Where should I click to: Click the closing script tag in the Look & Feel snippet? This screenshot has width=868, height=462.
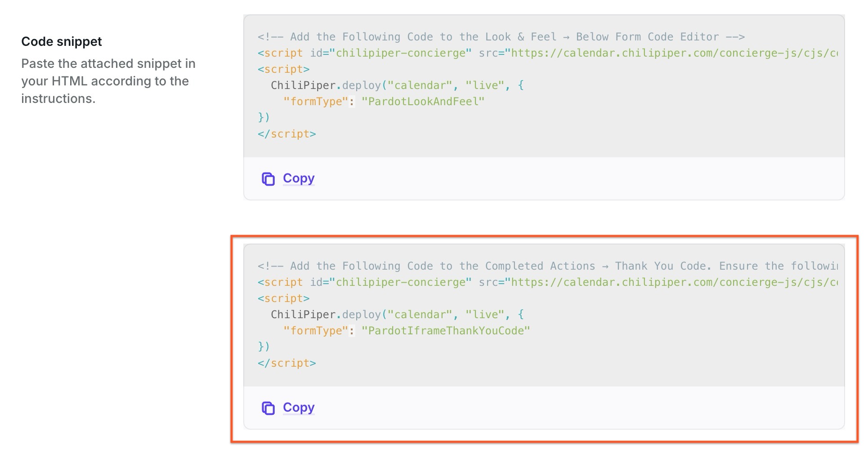point(286,134)
